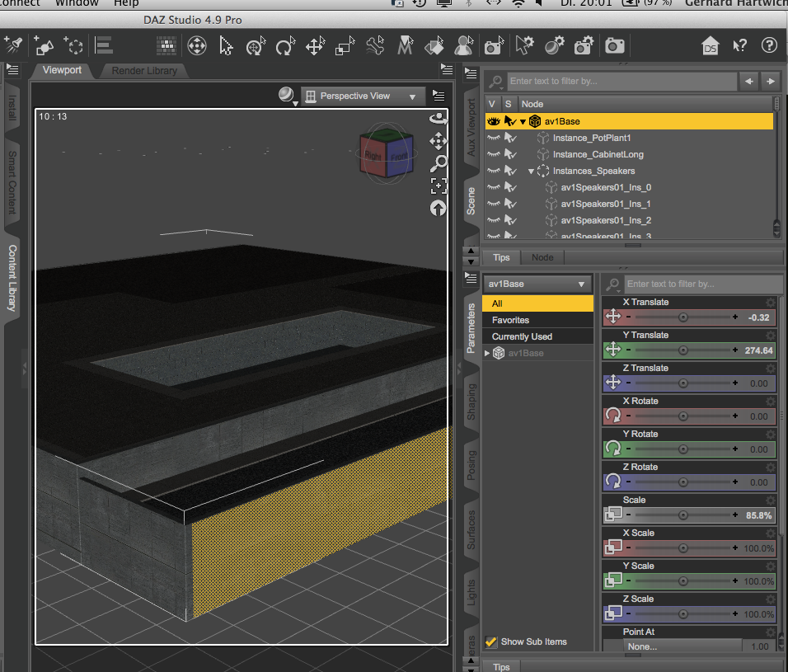Collapse the Instances_Speakers tree node

click(x=532, y=171)
